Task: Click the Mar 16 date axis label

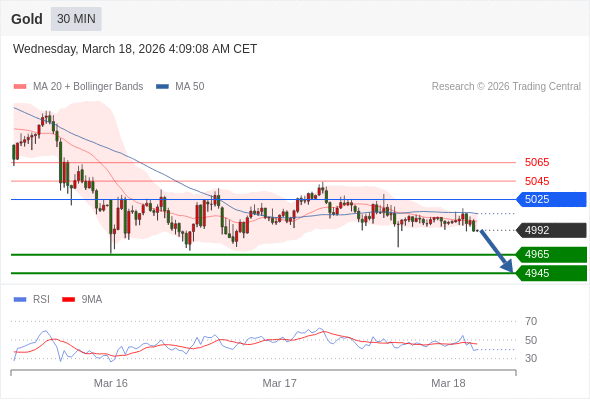Action: tap(111, 383)
